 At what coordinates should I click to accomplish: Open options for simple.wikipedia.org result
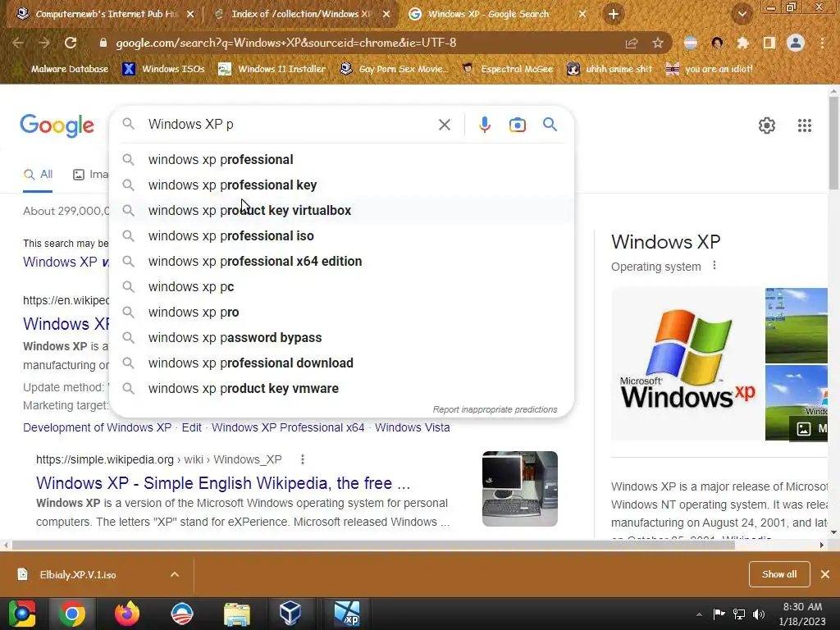coord(303,459)
